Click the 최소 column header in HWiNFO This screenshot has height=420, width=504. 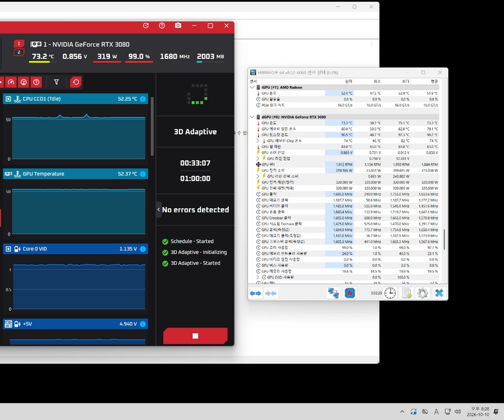tap(368, 81)
